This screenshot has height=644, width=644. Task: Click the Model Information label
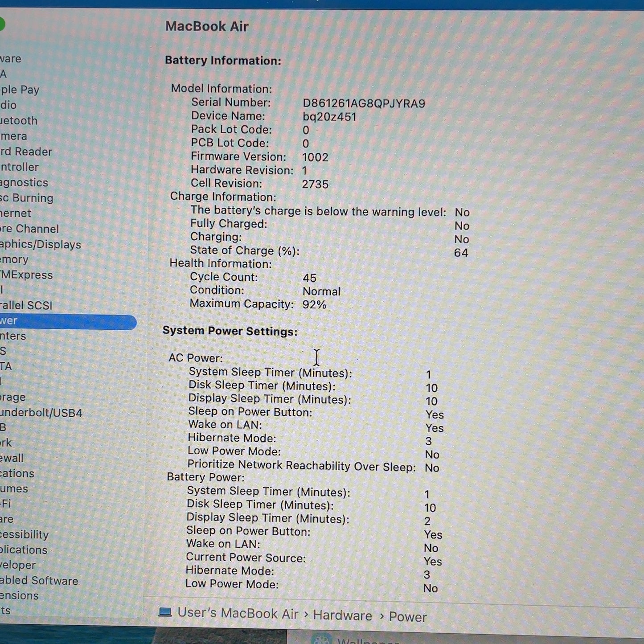coord(222,89)
